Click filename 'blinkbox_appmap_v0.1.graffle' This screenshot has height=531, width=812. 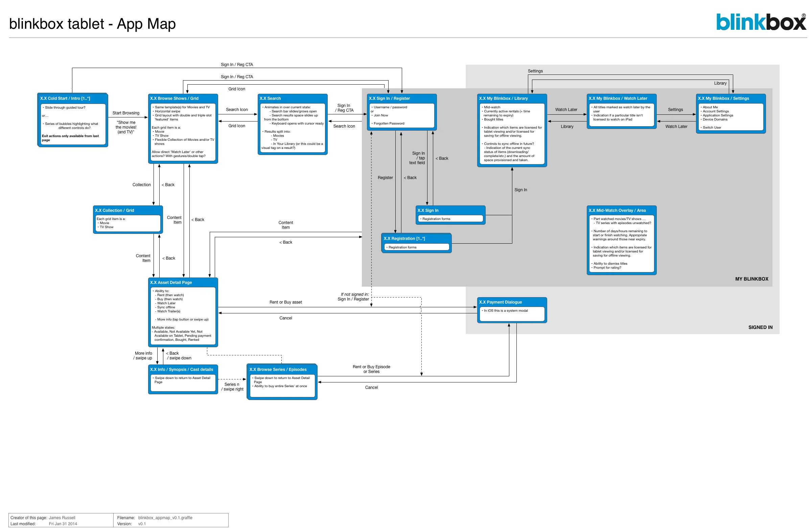[x=165, y=518]
